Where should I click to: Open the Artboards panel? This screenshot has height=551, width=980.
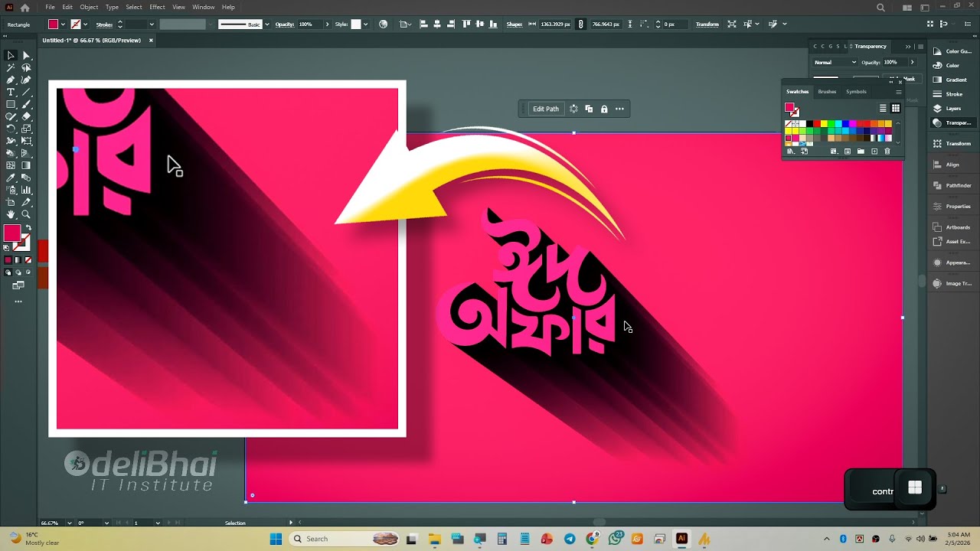point(952,227)
